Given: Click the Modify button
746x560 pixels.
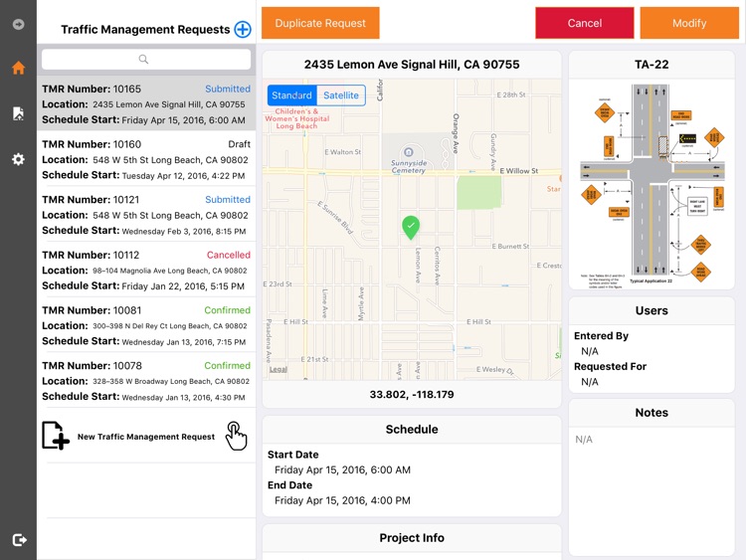Looking at the screenshot, I should 689,23.
